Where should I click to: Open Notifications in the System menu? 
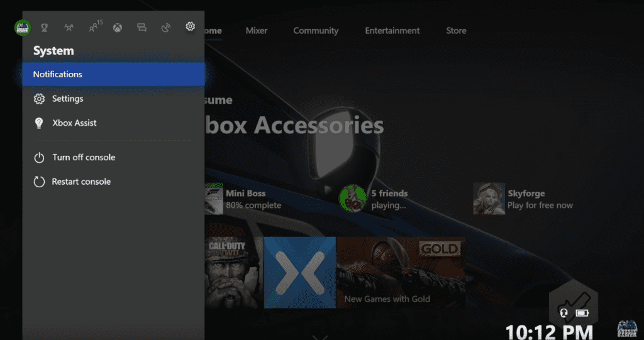113,74
